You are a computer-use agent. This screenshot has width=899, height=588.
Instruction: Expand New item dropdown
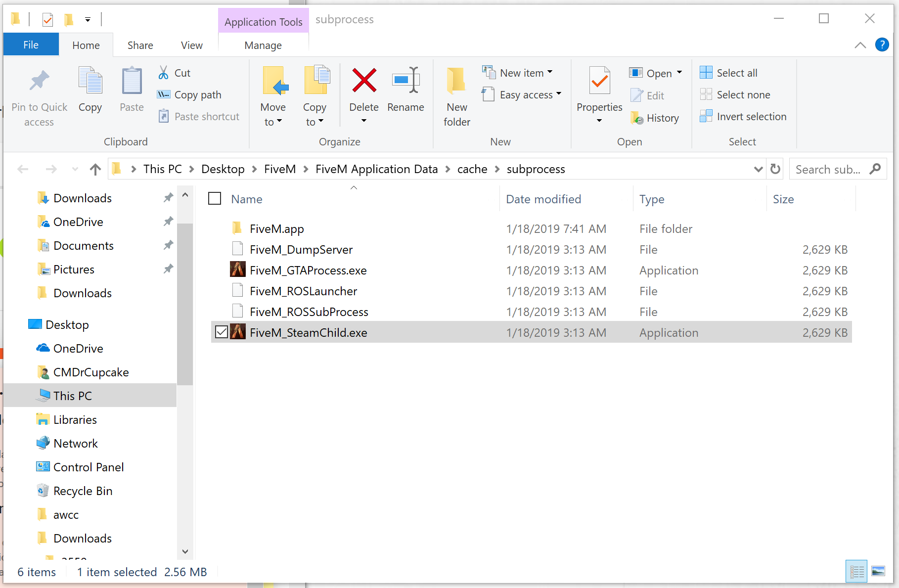coord(550,72)
